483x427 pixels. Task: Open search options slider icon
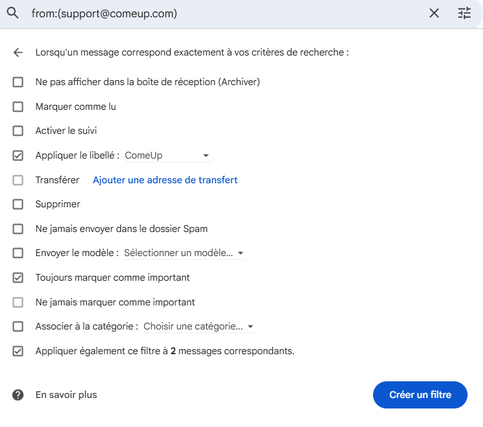464,13
